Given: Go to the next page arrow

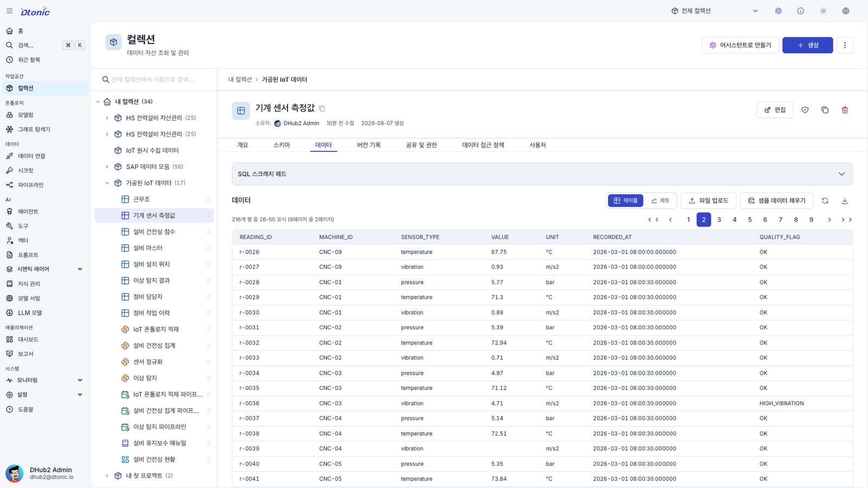Looking at the screenshot, I should tap(829, 220).
